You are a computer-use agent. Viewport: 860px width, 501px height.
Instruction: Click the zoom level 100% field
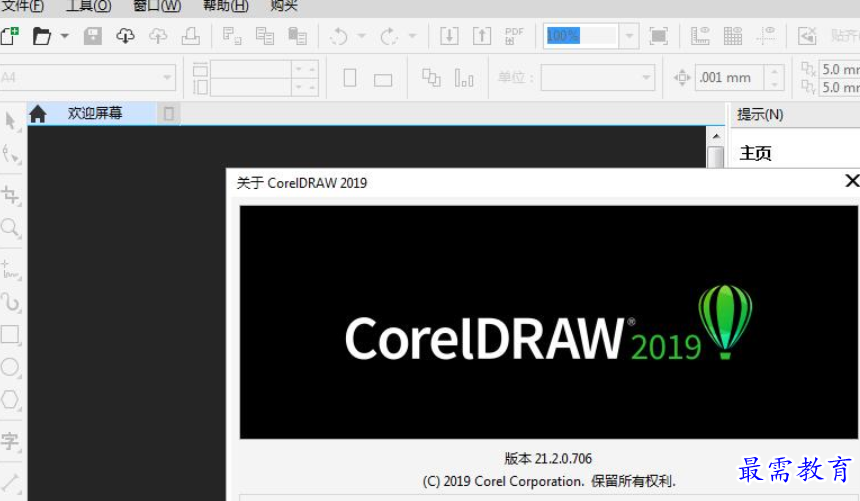[581, 36]
